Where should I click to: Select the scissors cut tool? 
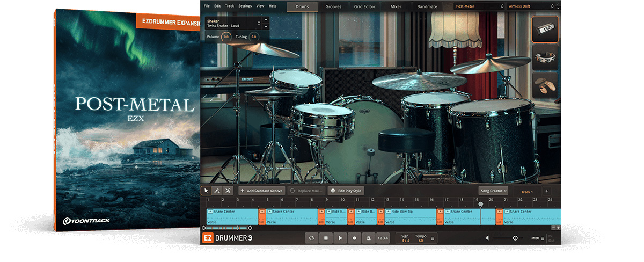click(x=228, y=191)
